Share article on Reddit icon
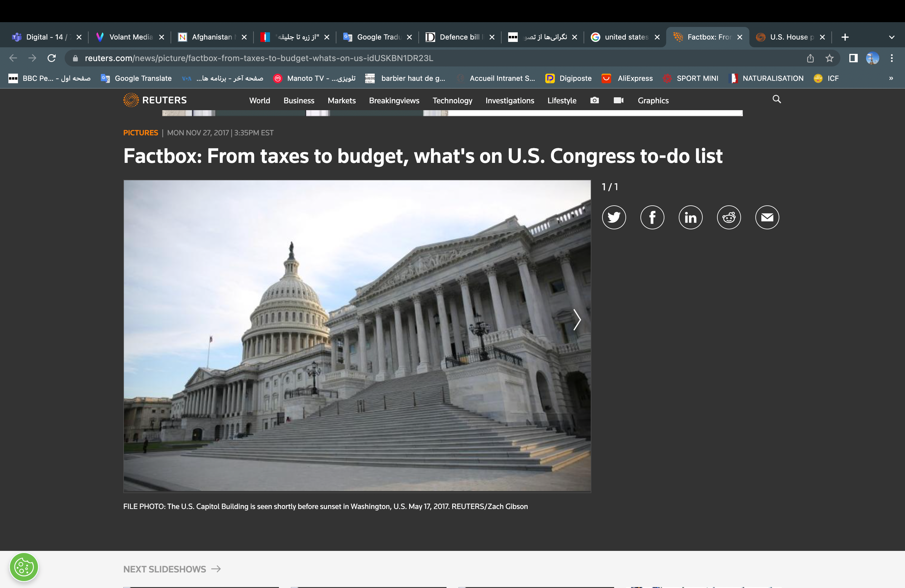The image size is (905, 588). 728,218
